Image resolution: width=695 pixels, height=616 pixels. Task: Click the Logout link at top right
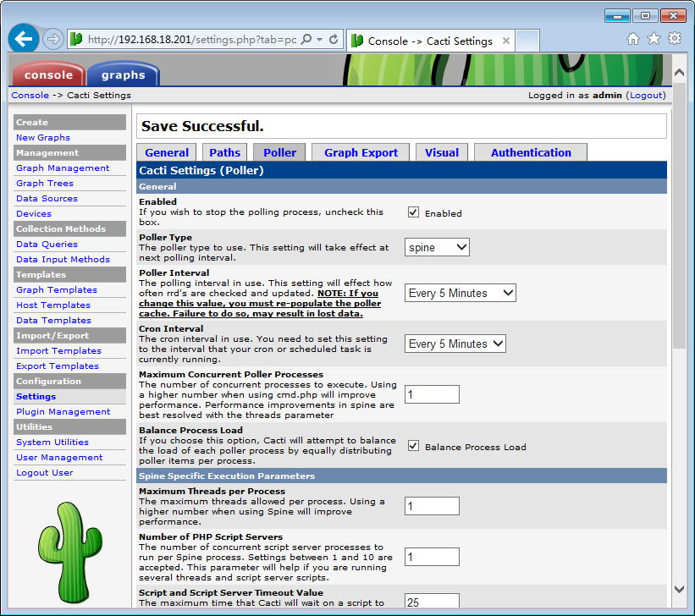pos(647,95)
